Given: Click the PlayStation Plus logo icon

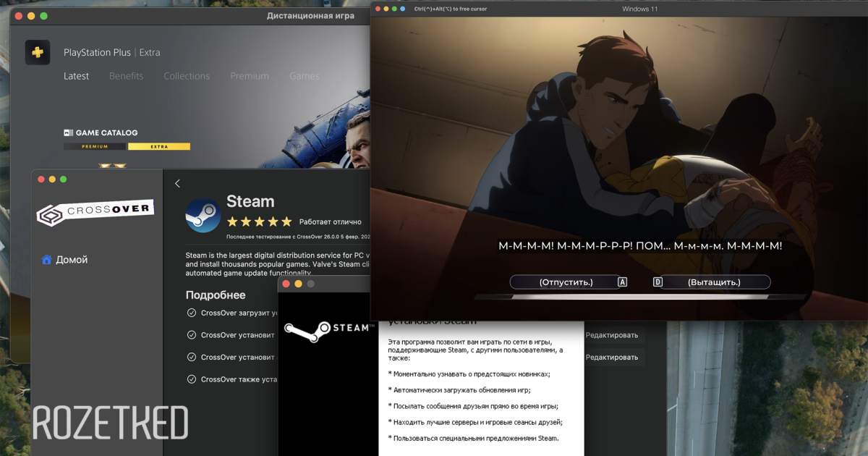Looking at the screenshot, I should point(38,52).
